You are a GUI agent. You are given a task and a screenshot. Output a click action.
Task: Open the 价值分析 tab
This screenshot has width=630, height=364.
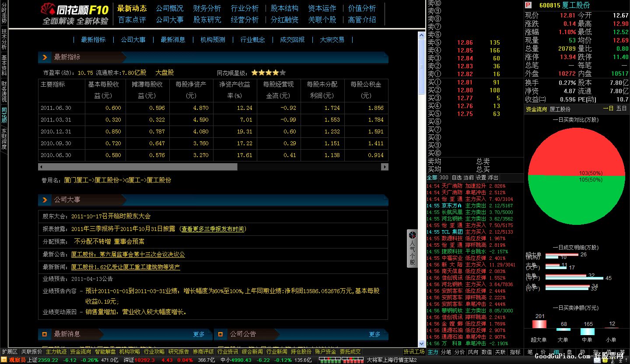click(362, 8)
